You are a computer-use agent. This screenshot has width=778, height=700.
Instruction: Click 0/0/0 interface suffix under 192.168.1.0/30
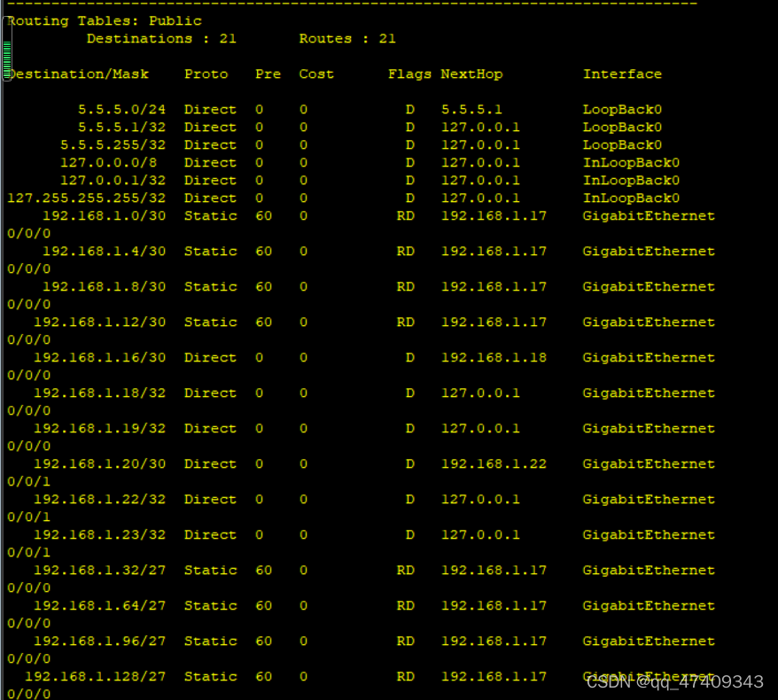coord(28,234)
